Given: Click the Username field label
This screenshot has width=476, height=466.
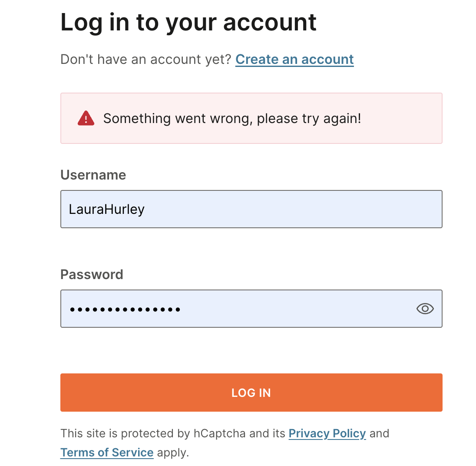Looking at the screenshot, I should pyautogui.click(x=93, y=175).
